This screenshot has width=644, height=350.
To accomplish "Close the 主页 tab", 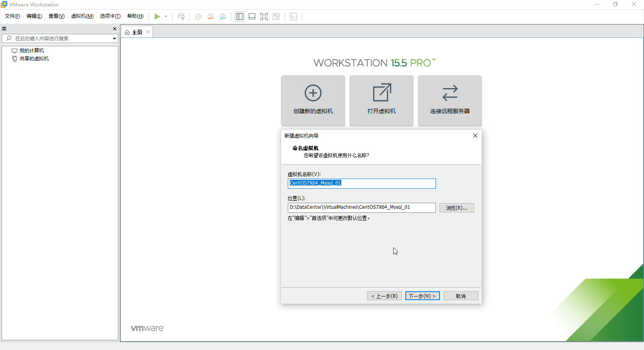I will 148,32.
